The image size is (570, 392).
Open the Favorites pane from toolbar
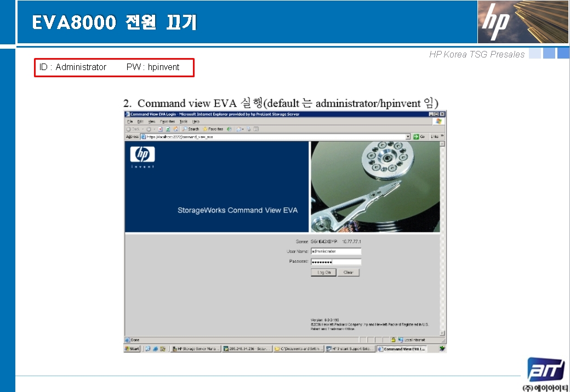click(213, 129)
